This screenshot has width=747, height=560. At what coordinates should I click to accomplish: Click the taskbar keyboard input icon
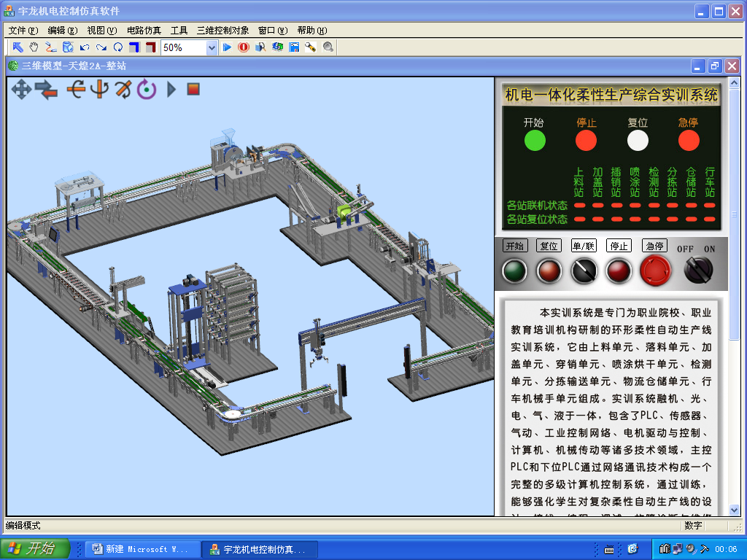coord(609,550)
